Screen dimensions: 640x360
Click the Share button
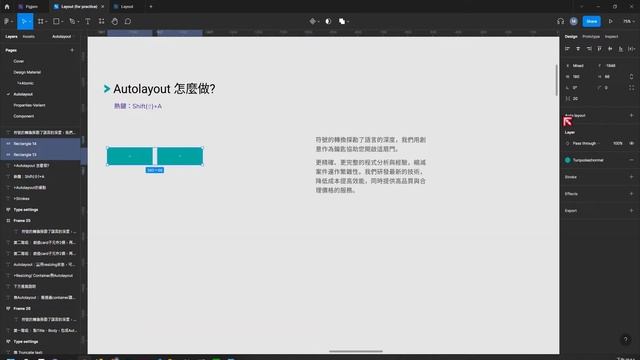[x=591, y=21]
